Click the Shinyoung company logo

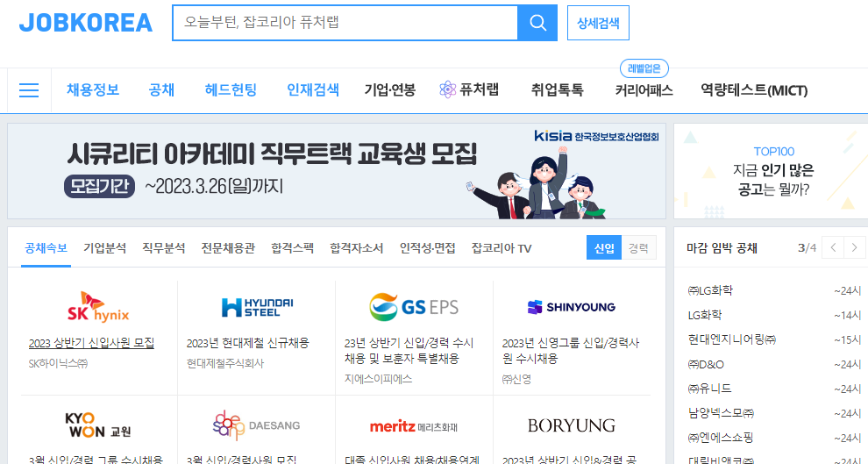pyautogui.click(x=572, y=307)
